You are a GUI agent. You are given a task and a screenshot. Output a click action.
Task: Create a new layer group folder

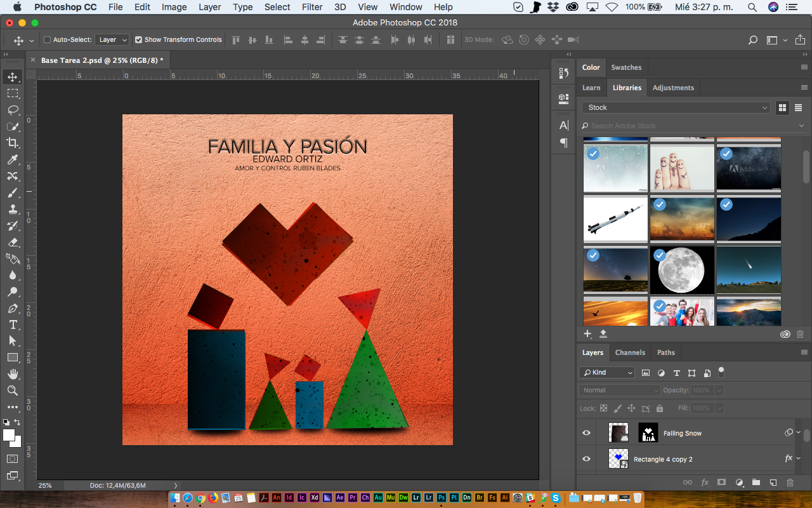(756, 483)
